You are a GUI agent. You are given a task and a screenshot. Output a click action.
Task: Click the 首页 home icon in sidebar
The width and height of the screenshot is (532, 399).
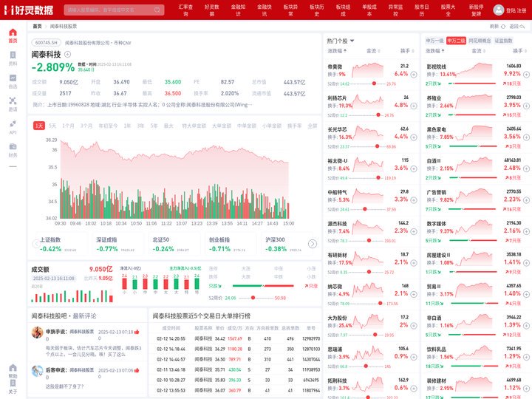pyautogui.click(x=13, y=33)
